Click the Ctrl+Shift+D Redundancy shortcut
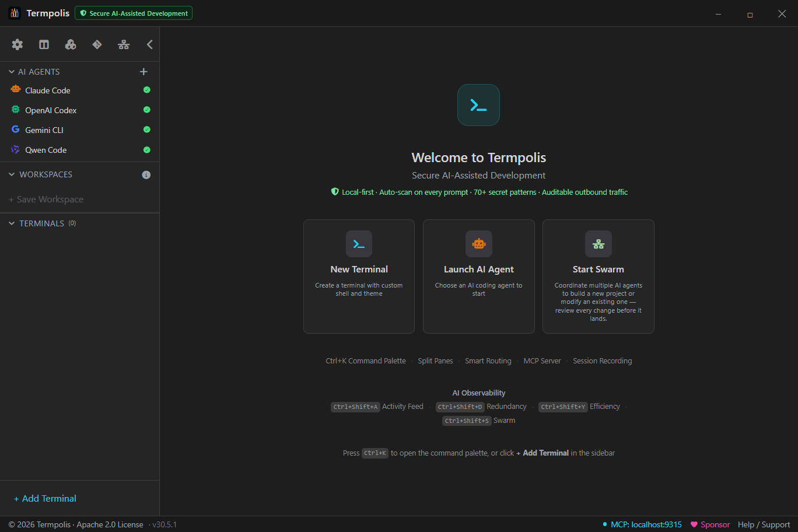The width and height of the screenshot is (798, 532). coord(481,407)
